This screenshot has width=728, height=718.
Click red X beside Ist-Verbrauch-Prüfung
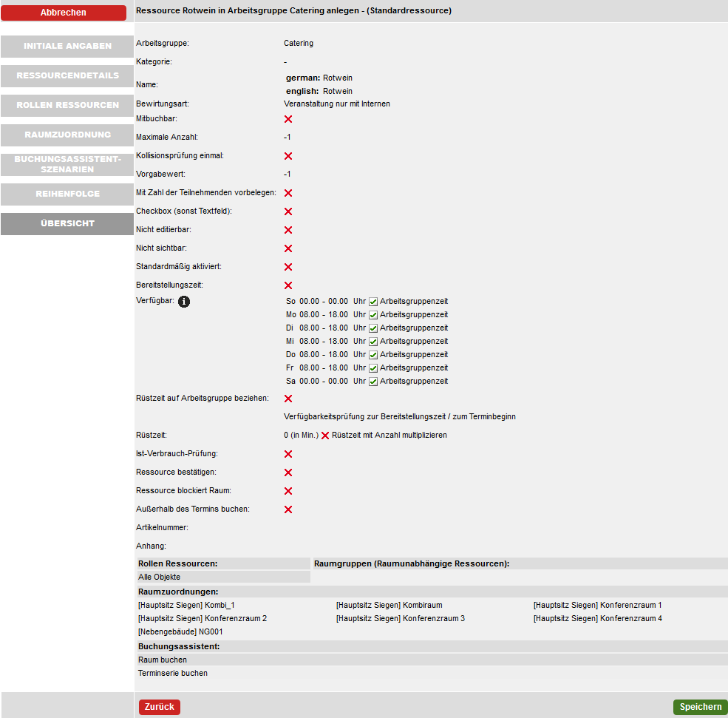(x=288, y=454)
